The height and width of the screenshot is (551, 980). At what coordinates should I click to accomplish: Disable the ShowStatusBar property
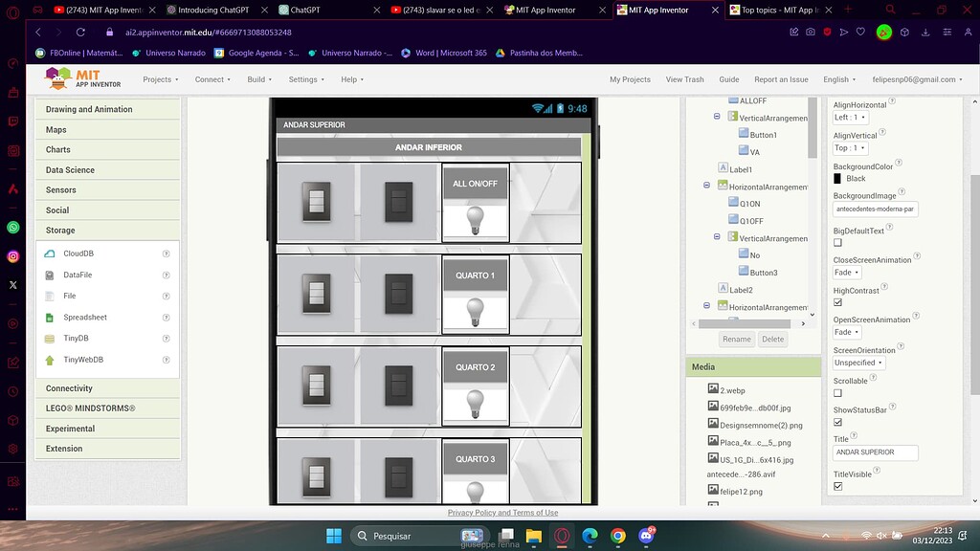point(836,422)
